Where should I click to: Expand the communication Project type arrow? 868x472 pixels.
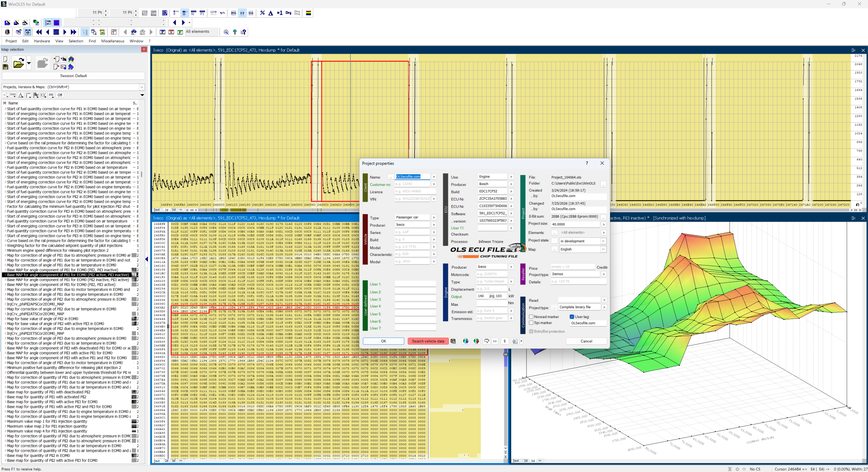click(x=604, y=307)
